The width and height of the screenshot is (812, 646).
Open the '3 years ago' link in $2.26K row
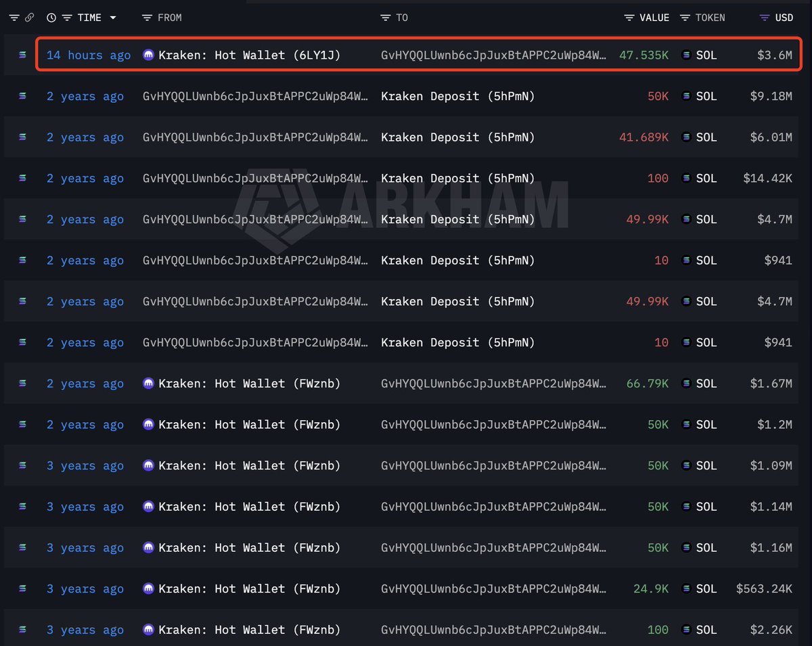click(x=85, y=630)
